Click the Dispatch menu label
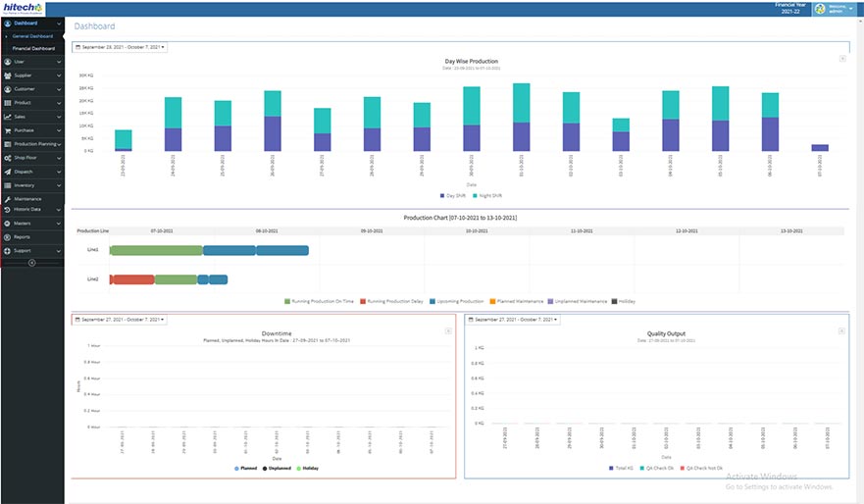 24,172
